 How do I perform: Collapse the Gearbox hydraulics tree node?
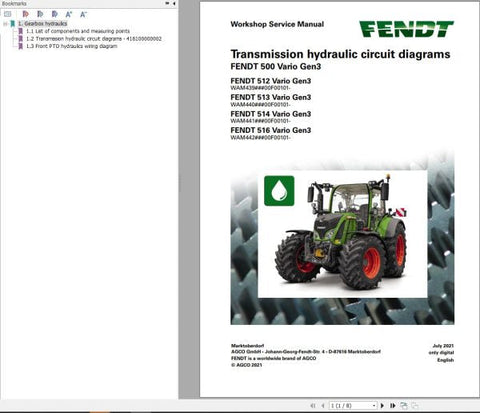click(x=5, y=24)
